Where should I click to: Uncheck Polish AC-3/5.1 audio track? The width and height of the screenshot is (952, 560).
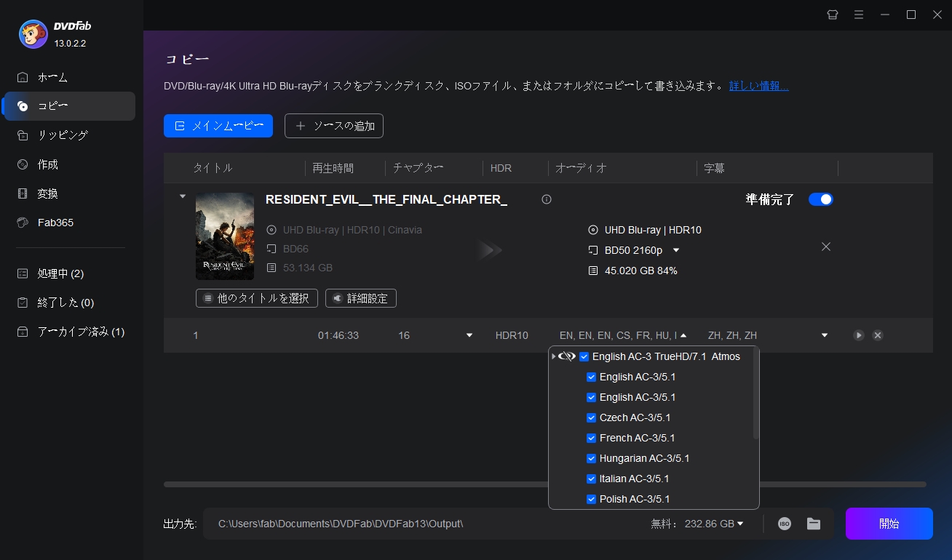coord(592,499)
